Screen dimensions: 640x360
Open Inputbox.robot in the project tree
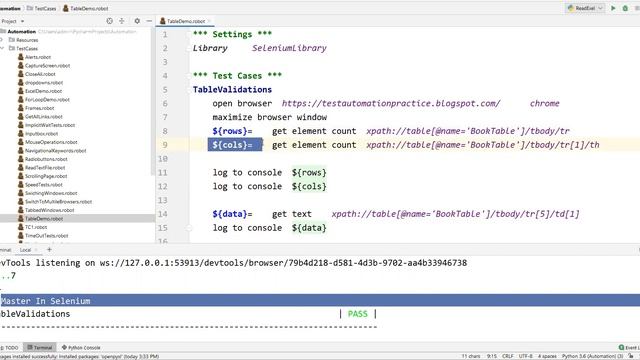(x=41, y=134)
